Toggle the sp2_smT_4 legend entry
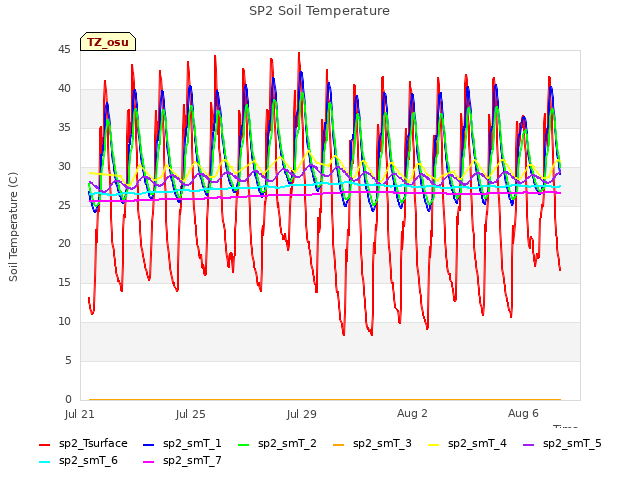 467,444
